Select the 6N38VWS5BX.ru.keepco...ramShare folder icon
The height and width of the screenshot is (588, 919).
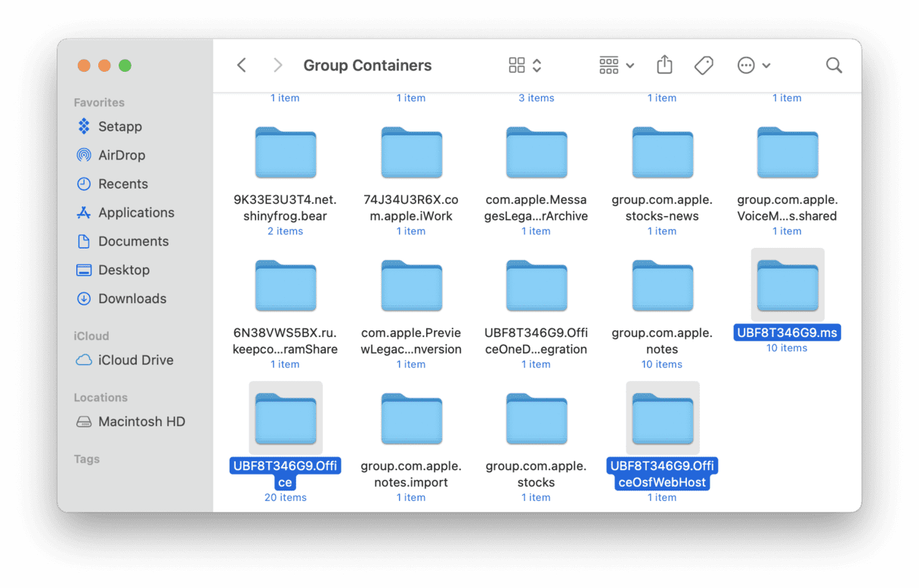pyautogui.click(x=286, y=286)
